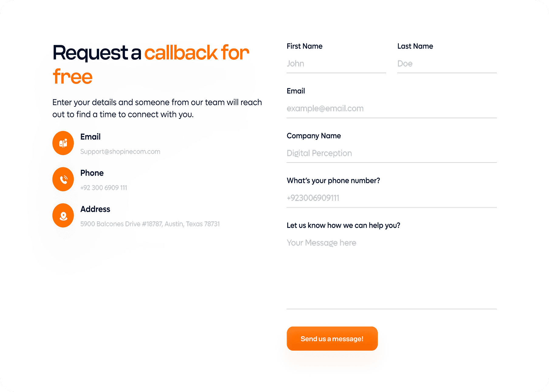The width and height of the screenshot is (549, 392).
Task: Click the orange Phone handset icon
Action: click(63, 179)
